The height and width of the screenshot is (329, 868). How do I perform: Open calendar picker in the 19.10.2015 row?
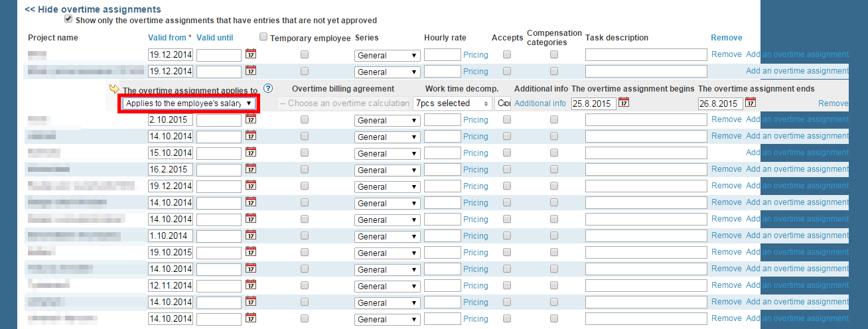click(x=251, y=252)
